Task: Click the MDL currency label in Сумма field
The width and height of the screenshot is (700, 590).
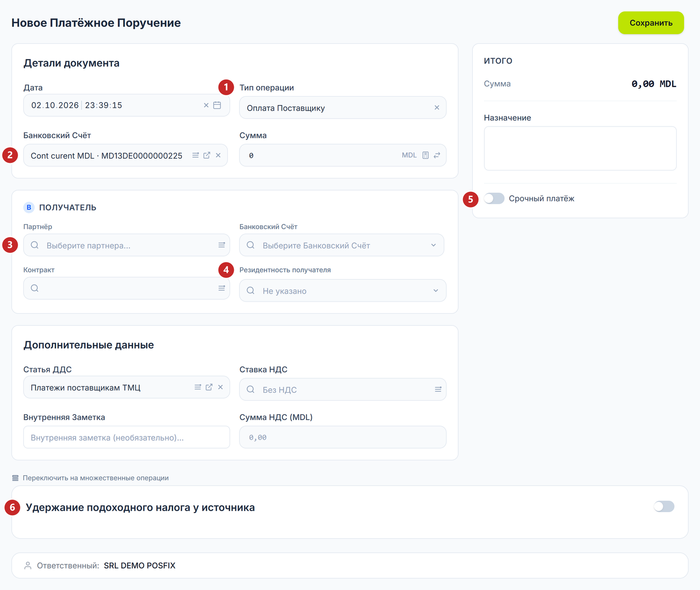Action: tap(409, 155)
